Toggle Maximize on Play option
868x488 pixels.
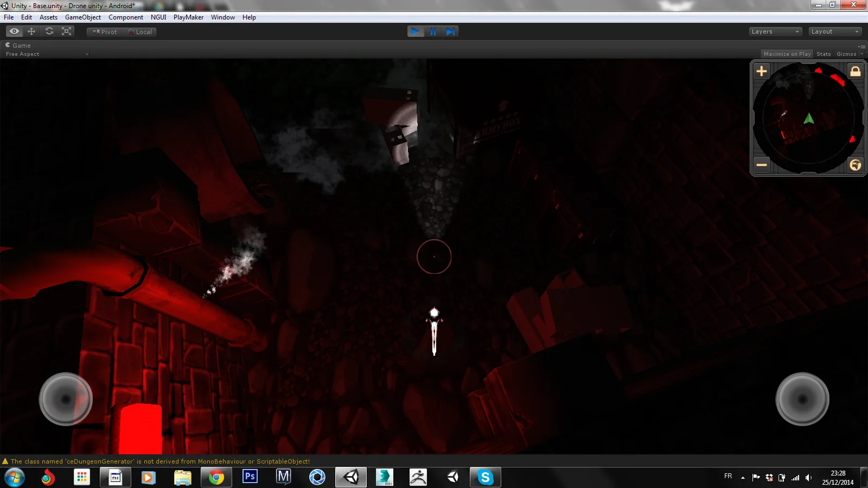coord(787,54)
